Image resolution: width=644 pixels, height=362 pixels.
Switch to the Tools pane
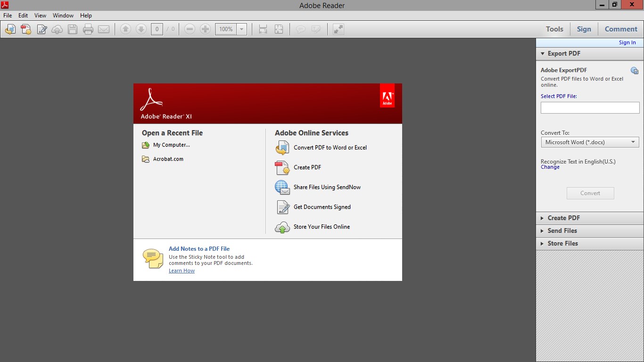(554, 29)
